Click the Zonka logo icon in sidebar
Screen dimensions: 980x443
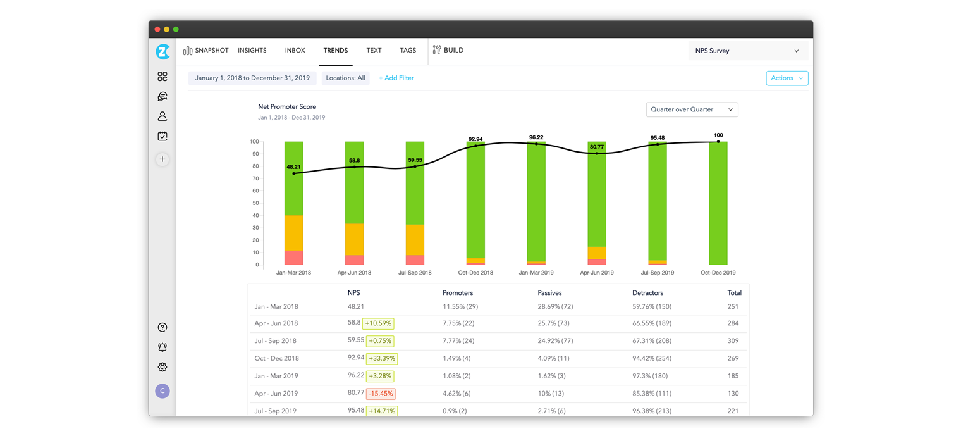tap(162, 52)
